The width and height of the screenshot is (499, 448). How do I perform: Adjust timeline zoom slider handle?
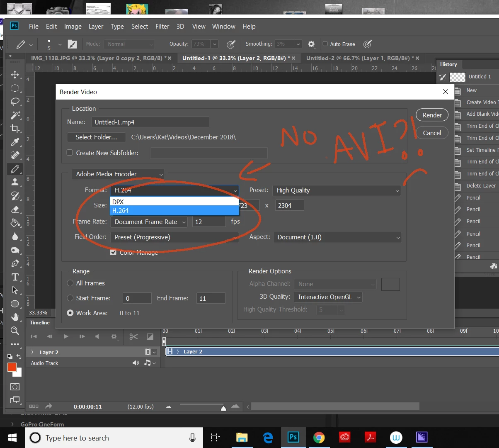coord(224,409)
